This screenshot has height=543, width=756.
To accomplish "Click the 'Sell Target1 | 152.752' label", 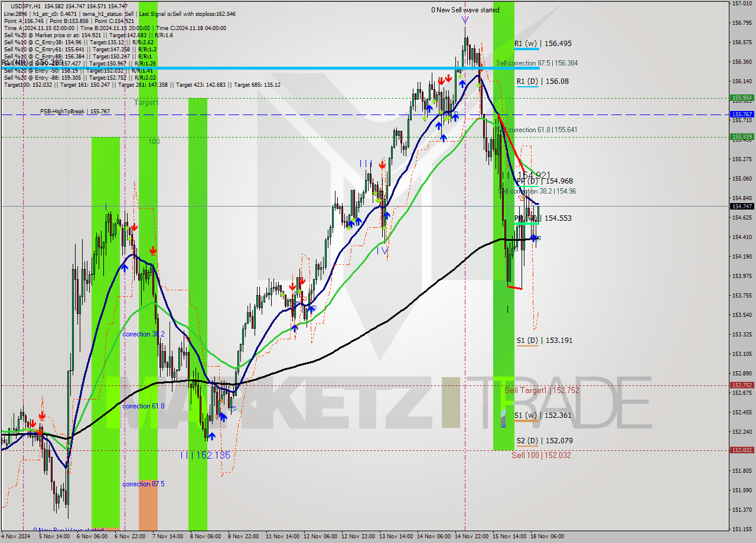I will tap(542, 390).
